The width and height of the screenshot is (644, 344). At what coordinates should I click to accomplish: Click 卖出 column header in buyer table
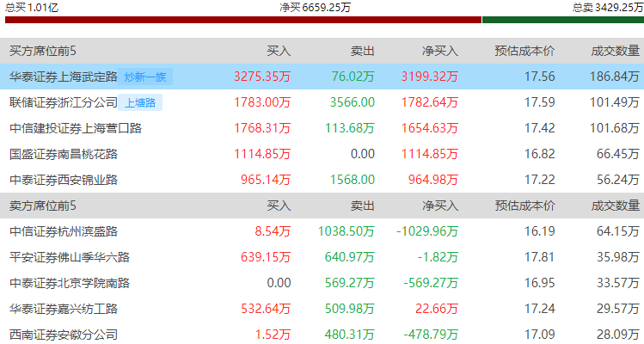363,51
